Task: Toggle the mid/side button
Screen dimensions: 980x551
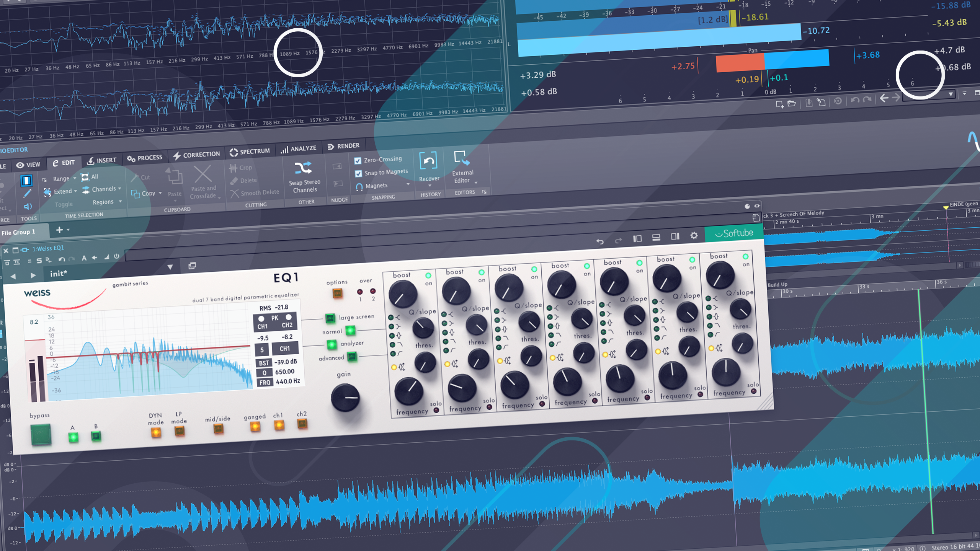Action: click(218, 429)
